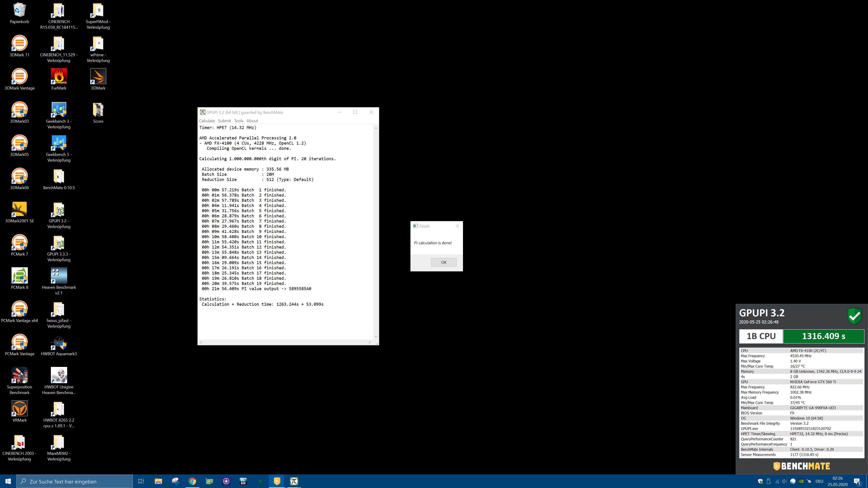The height and width of the screenshot is (488, 868).
Task: Launch the 3DMark 11 desktop shortcut
Action: tap(19, 46)
